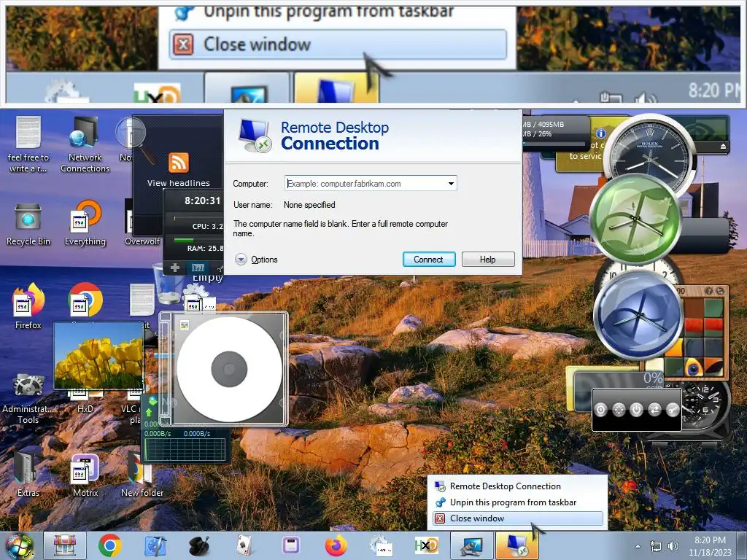The height and width of the screenshot is (560, 747).
Task: Open the Recycle Bin desktop icon
Action: tap(28, 225)
